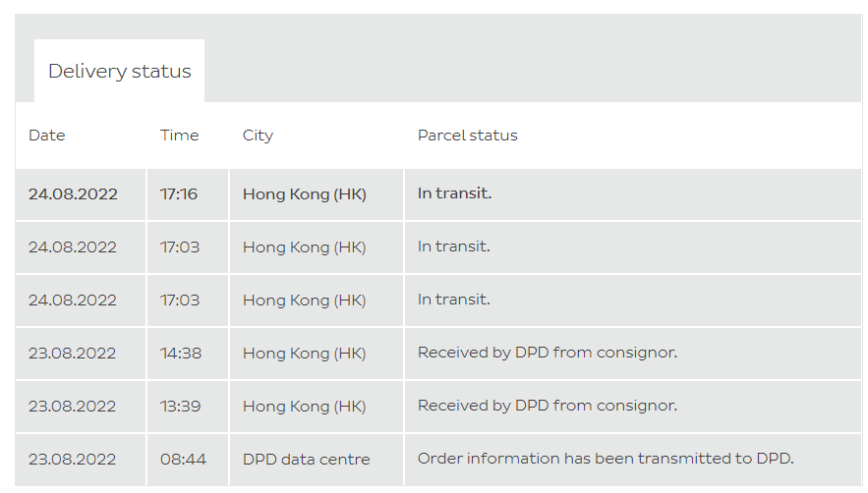The image size is (868, 493).
Task: Click the 17:16 time entry
Action: (179, 194)
